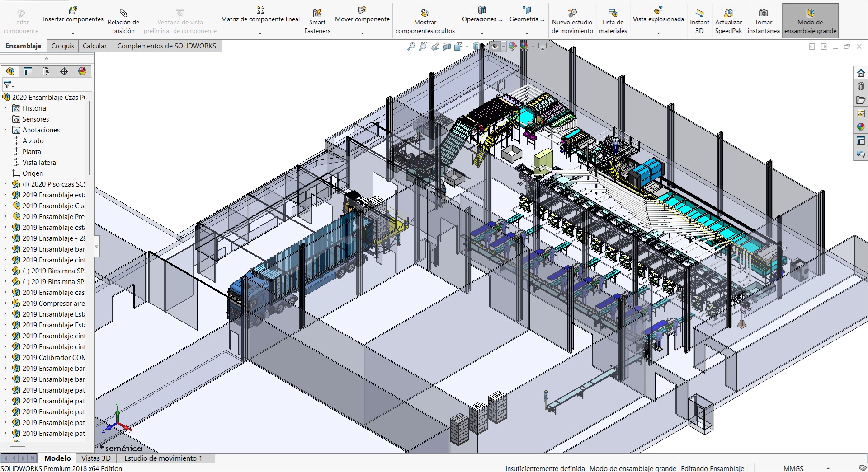Select Mover componente tool

(362, 15)
